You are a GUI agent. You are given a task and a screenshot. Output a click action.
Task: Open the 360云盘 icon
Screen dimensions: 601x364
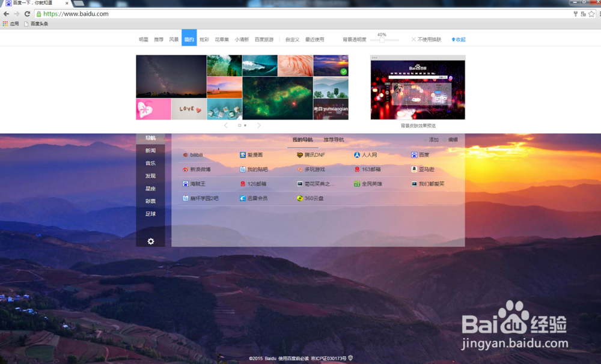pyautogui.click(x=300, y=198)
